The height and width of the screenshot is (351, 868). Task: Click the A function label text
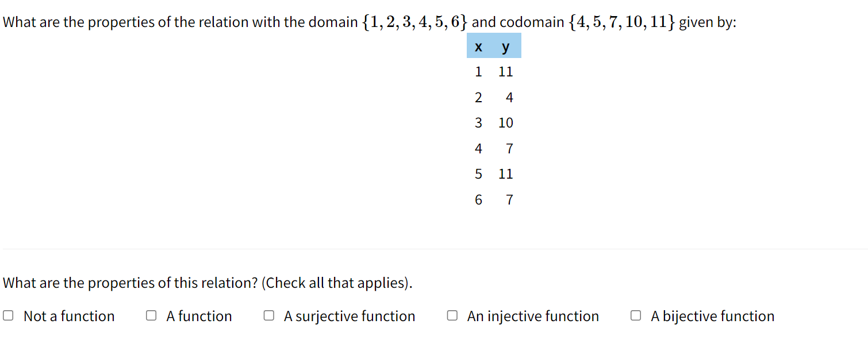click(x=199, y=315)
